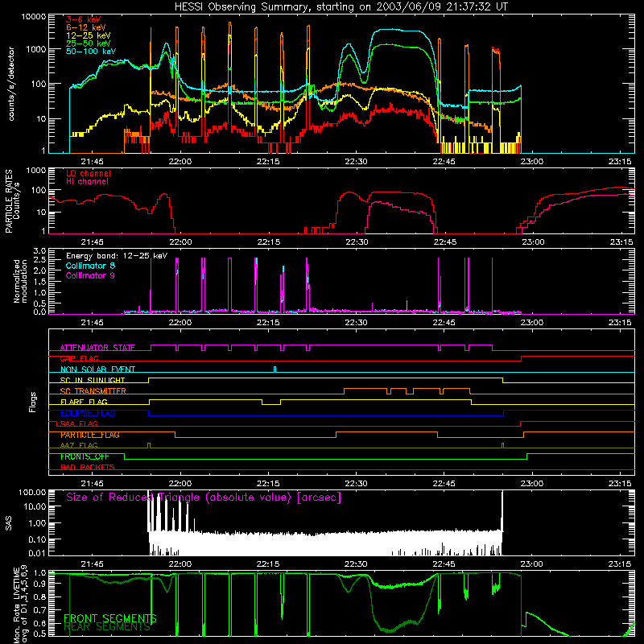
Task: Select the Collimator 8 legend label
Action: [x=90, y=266]
